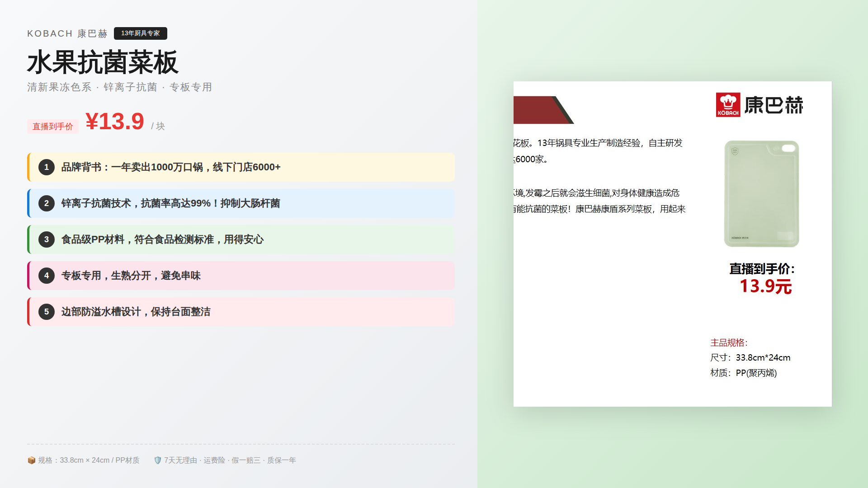This screenshot has width=868, height=488.
Task: Select the line 尺寸：33.8cm*24cm
Action: click(x=750, y=358)
